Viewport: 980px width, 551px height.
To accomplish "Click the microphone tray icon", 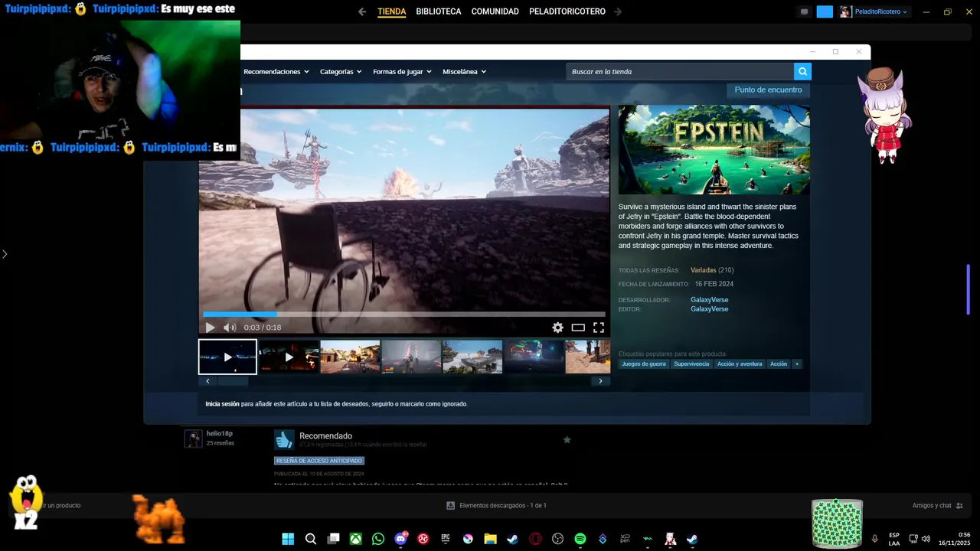I will [874, 539].
